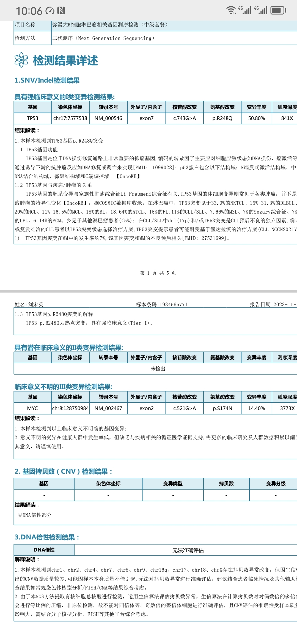297x644 pixels.
Task: Select the 检测方法 label cell
Action: tap(33, 38)
